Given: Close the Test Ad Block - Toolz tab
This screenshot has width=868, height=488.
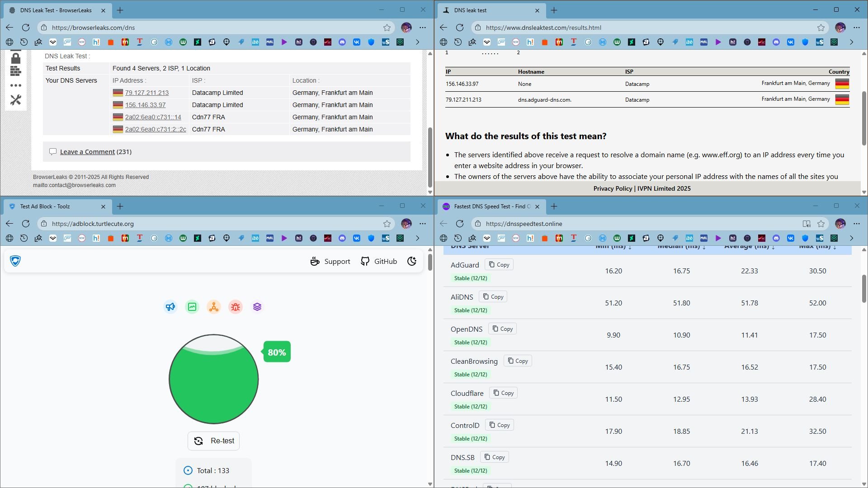Looking at the screenshot, I should pyautogui.click(x=103, y=206).
